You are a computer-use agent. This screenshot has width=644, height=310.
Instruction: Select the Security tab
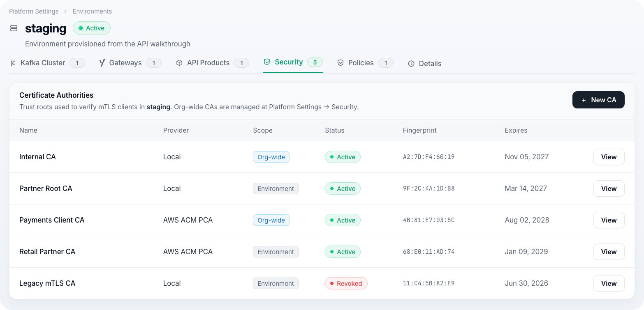point(293,62)
